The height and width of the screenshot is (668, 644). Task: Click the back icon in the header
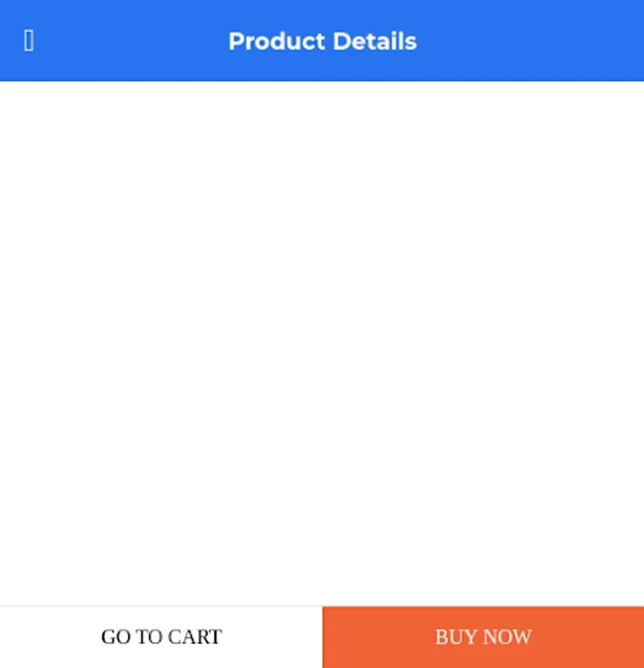(29, 41)
